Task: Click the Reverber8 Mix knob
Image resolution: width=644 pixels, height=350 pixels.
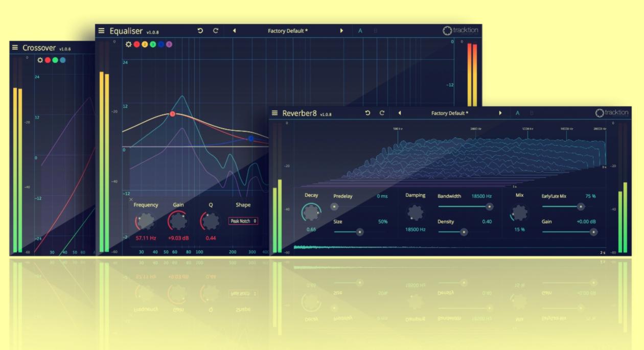Action: click(x=519, y=213)
